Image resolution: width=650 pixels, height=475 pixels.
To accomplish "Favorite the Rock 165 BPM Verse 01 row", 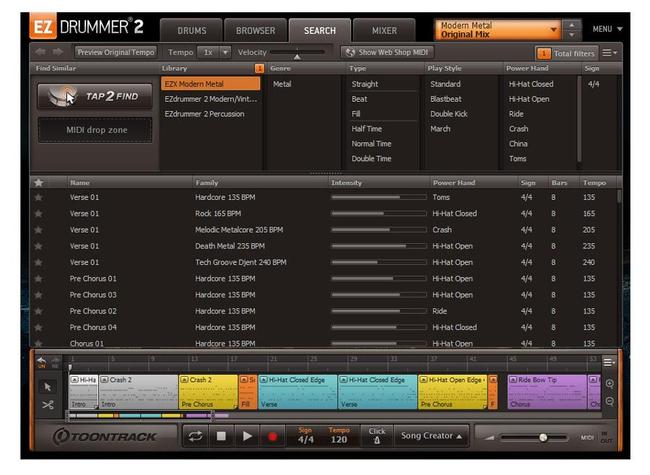I will 39,213.
